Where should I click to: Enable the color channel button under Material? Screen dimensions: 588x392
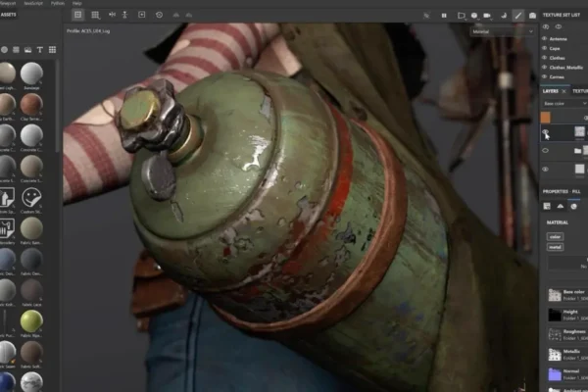coord(555,236)
